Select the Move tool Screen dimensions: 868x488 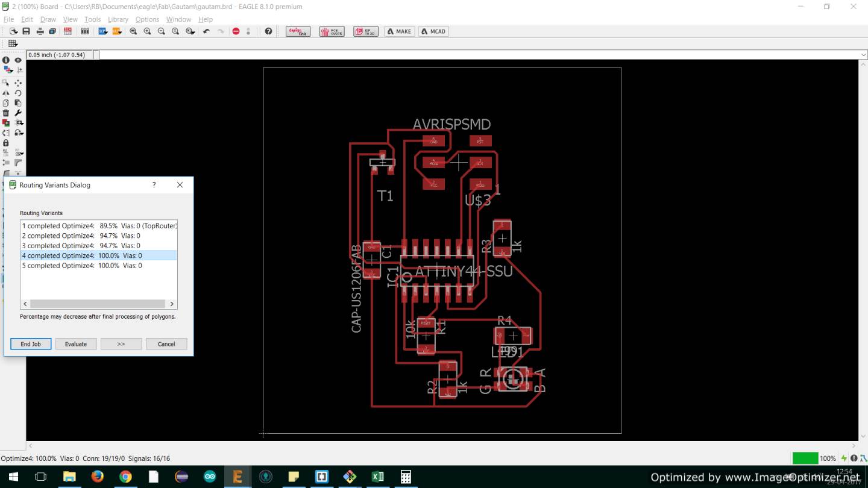18,83
